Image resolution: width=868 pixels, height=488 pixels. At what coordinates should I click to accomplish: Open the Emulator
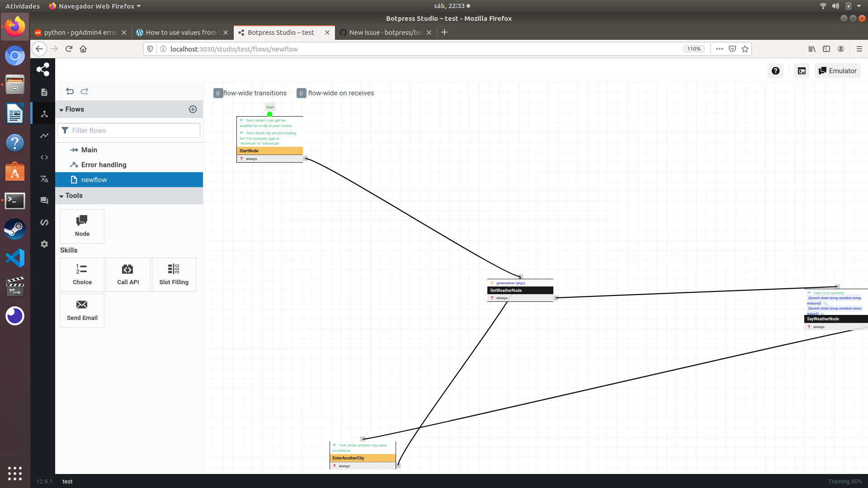pos(837,70)
